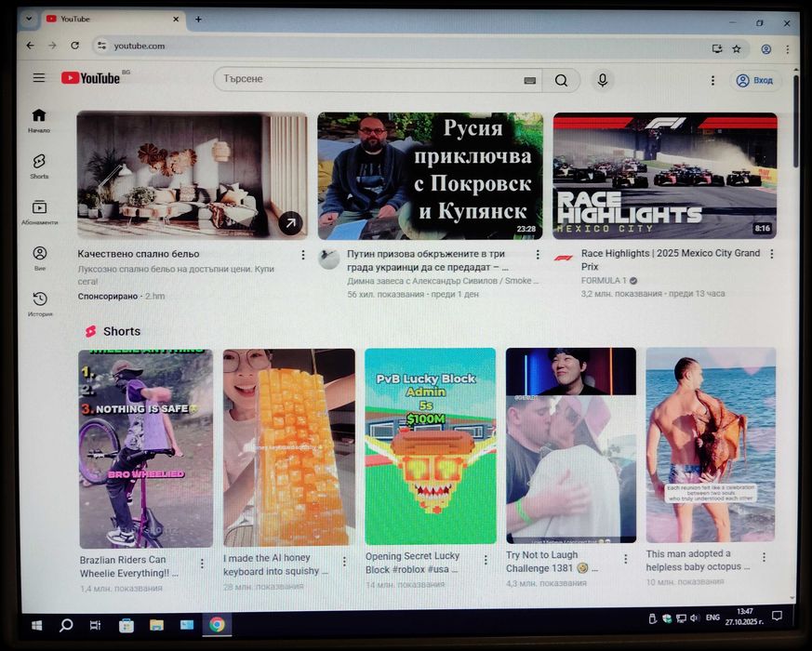The image size is (812, 651).
Task: Click the YouTube logo
Action: click(90, 78)
